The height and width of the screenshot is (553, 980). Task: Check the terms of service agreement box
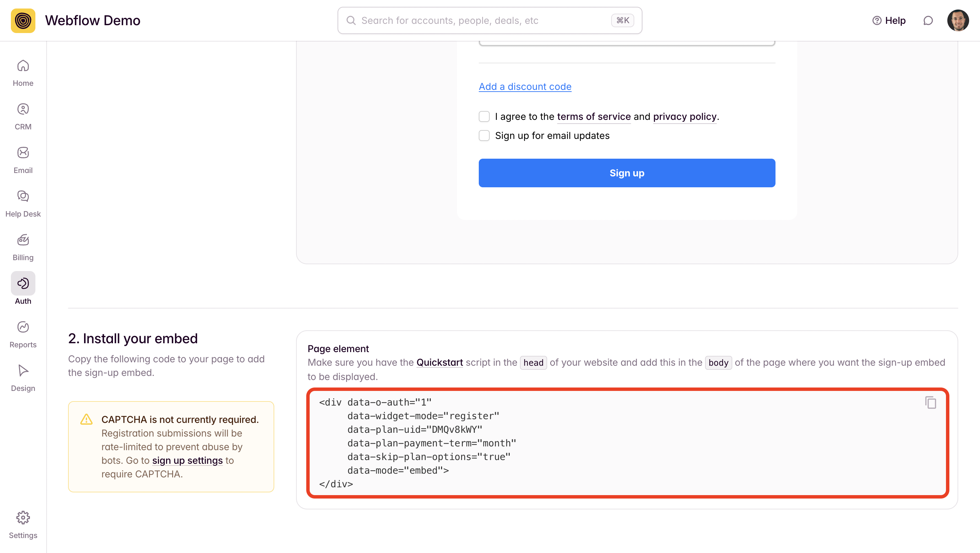(x=484, y=116)
